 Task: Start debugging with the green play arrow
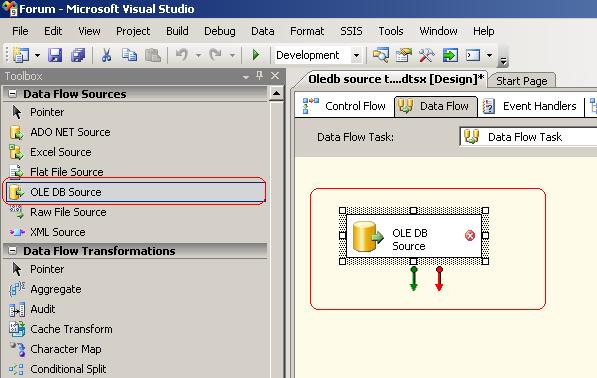point(256,55)
